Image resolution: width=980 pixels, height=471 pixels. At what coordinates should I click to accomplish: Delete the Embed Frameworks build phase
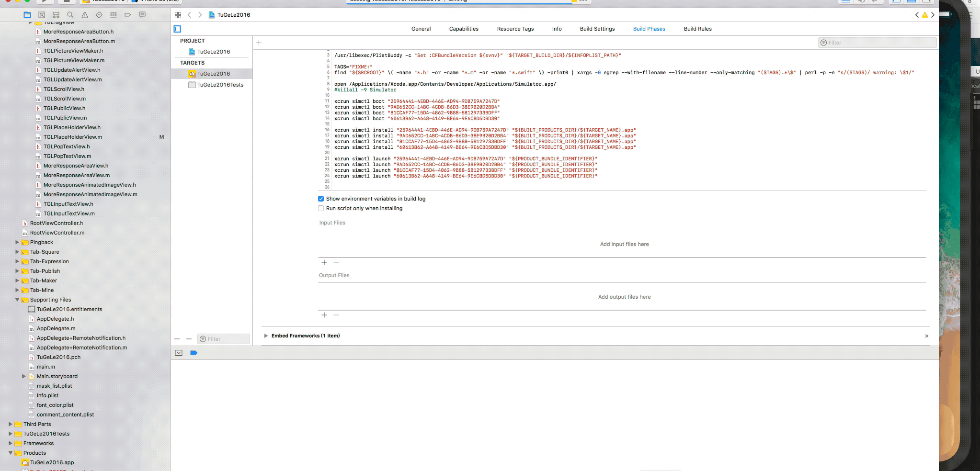click(927, 336)
